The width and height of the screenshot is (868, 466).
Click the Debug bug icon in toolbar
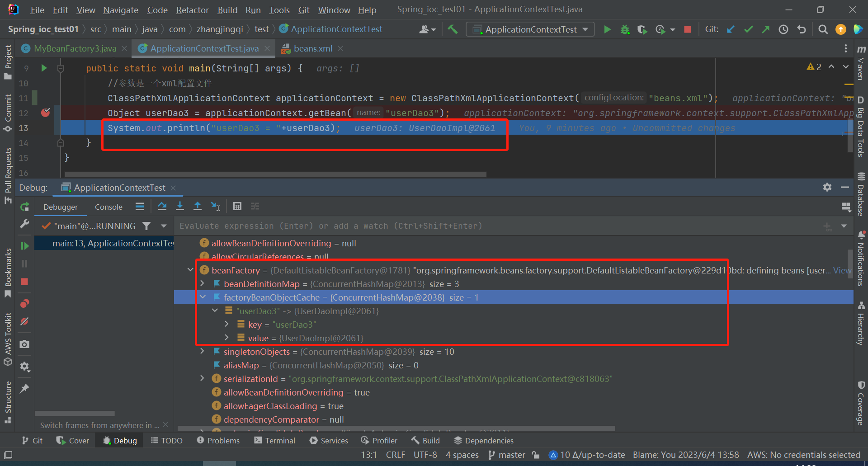[x=625, y=29]
